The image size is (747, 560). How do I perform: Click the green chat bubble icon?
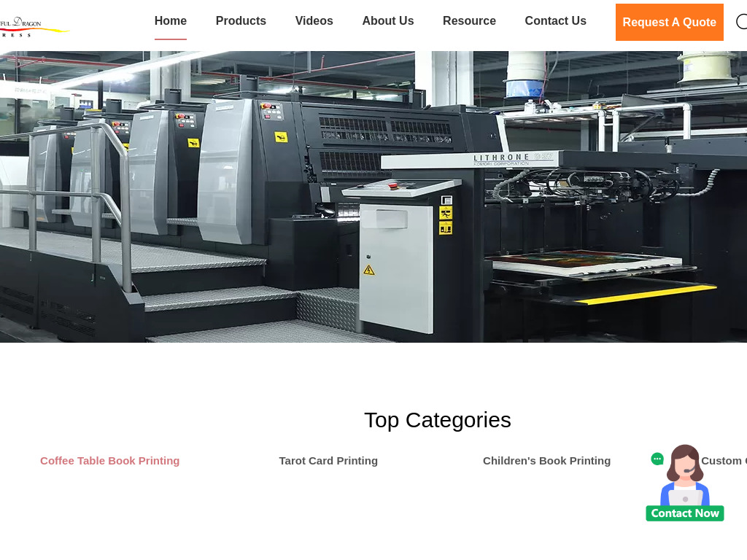657,459
